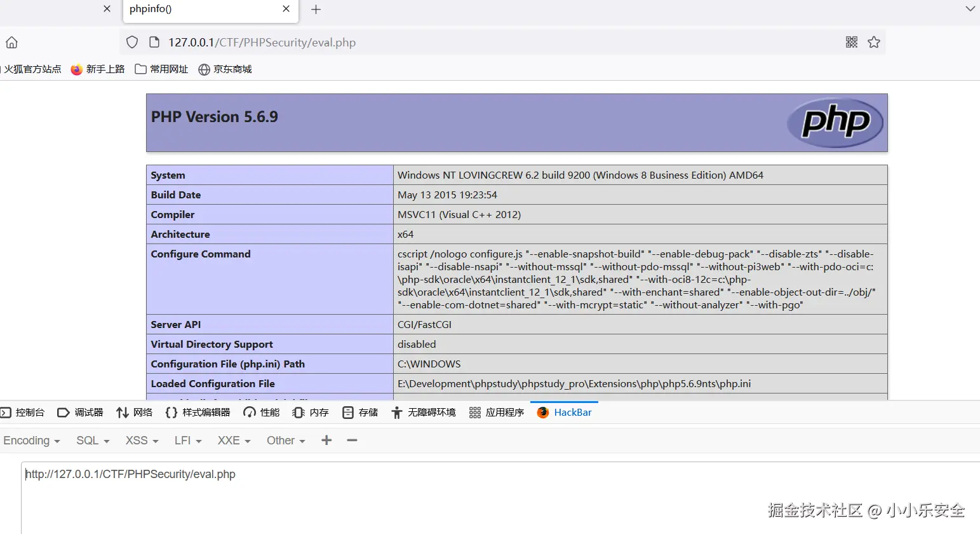
Task: Select the HackBar devtools tab
Action: coord(564,413)
